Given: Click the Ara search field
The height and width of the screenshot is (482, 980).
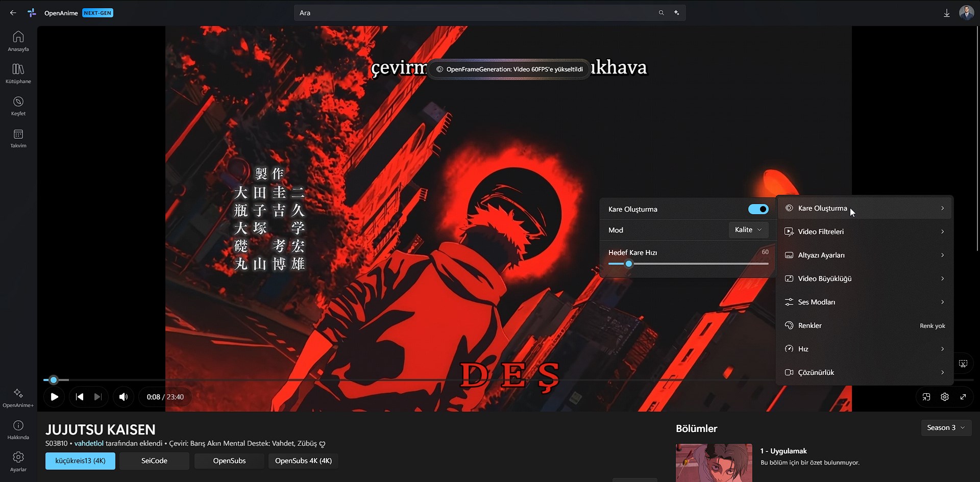Looking at the screenshot, I should (489, 13).
